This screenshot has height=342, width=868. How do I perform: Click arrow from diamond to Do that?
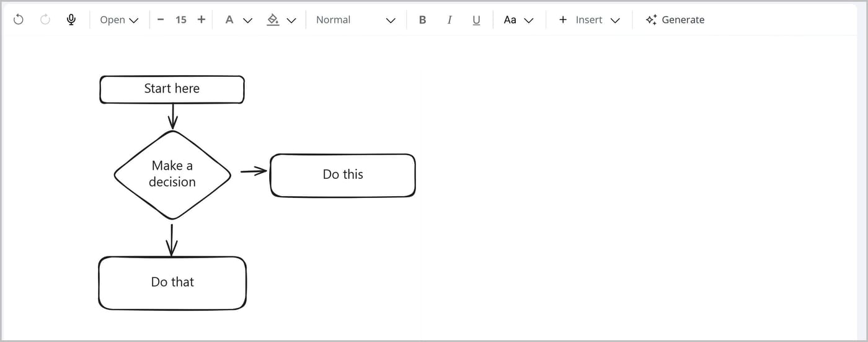tap(172, 240)
